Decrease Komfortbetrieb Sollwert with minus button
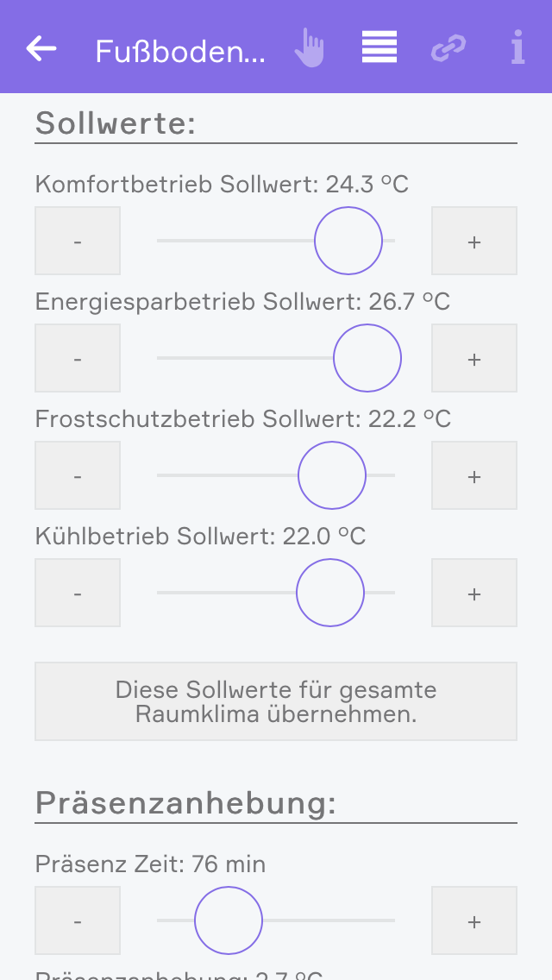The height and width of the screenshot is (980, 552). coord(78,241)
